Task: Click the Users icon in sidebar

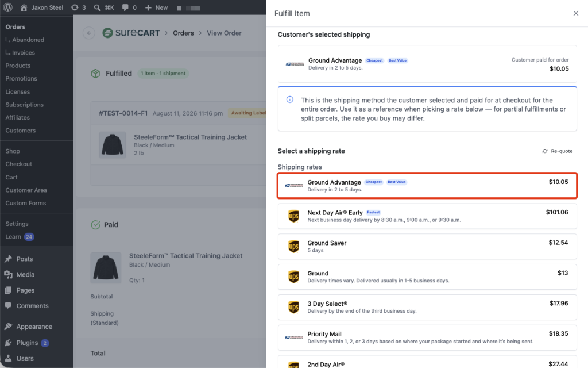Action: [x=8, y=359]
